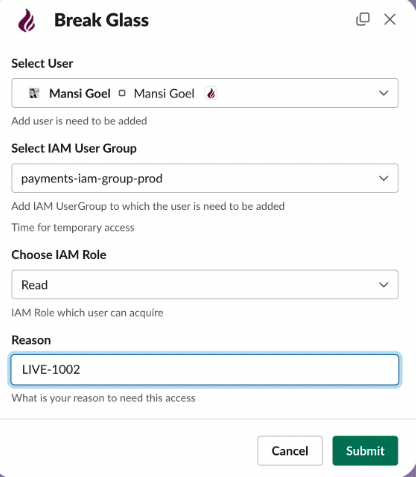Expand the IAM User Group chevron arrow
Screen dimensions: 416x477
(384, 178)
